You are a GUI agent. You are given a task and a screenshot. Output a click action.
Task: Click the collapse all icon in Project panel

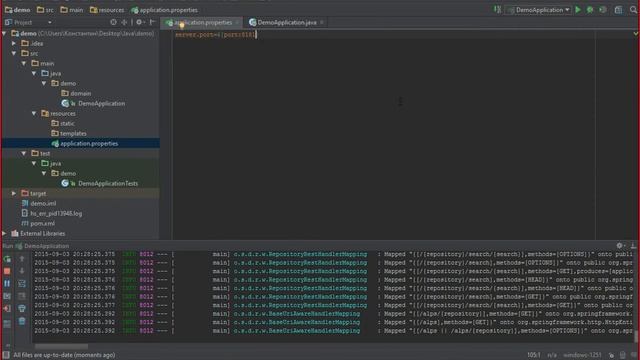tap(124, 22)
